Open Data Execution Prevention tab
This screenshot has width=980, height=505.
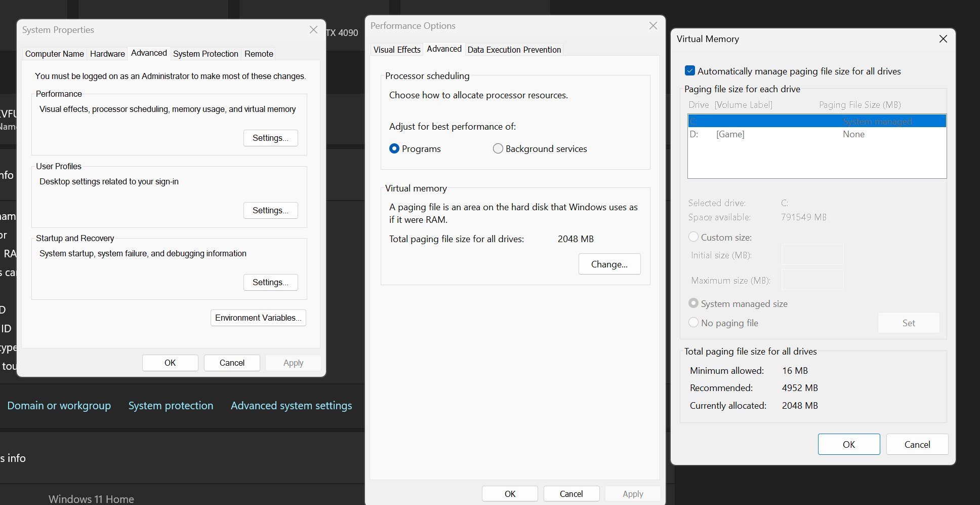point(514,50)
